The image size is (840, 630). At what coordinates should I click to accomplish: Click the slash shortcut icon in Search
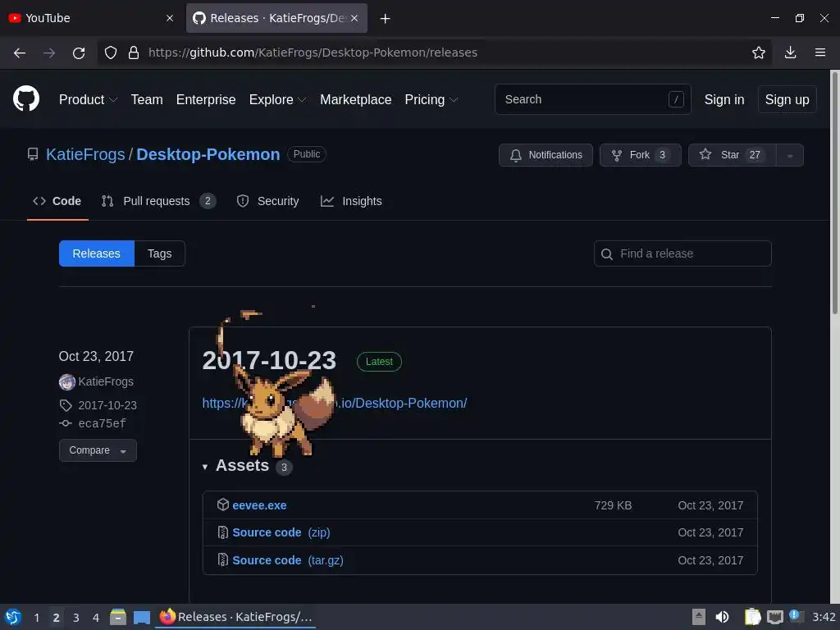tap(676, 99)
